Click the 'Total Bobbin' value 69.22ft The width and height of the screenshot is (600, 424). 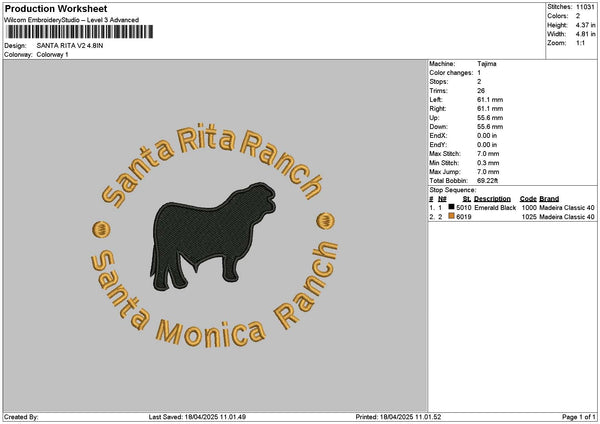(x=491, y=178)
